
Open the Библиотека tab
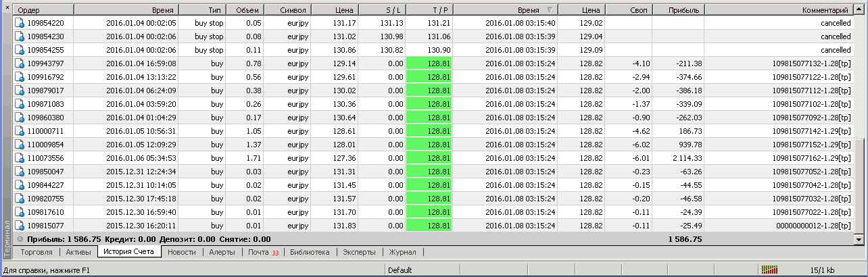(x=310, y=252)
